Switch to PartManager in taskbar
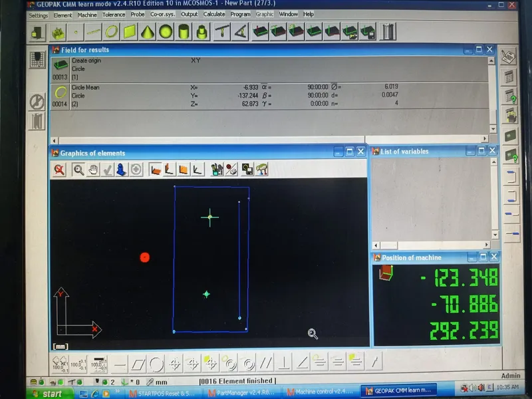This screenshot has width=532, height=399. [x=243, y=392]
